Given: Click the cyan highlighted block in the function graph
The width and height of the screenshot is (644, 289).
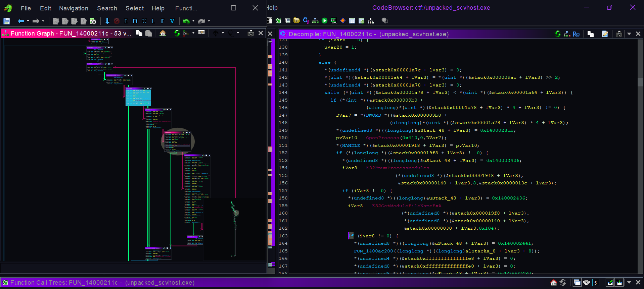Looking at the screenshot, I should coord(138,97).
